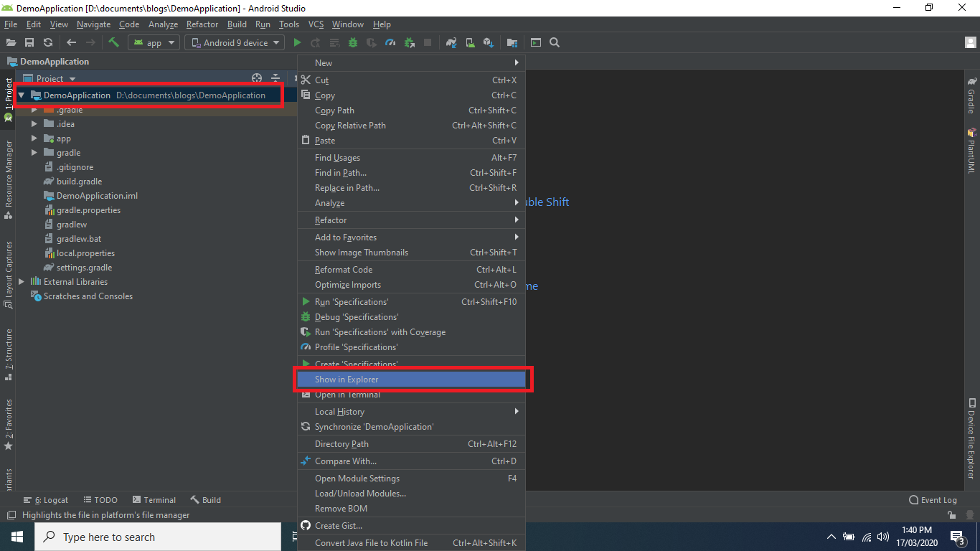980x551 pixels.
Task: Toggle the PlantUML tool window tab
Action: [x=972, y=151]
